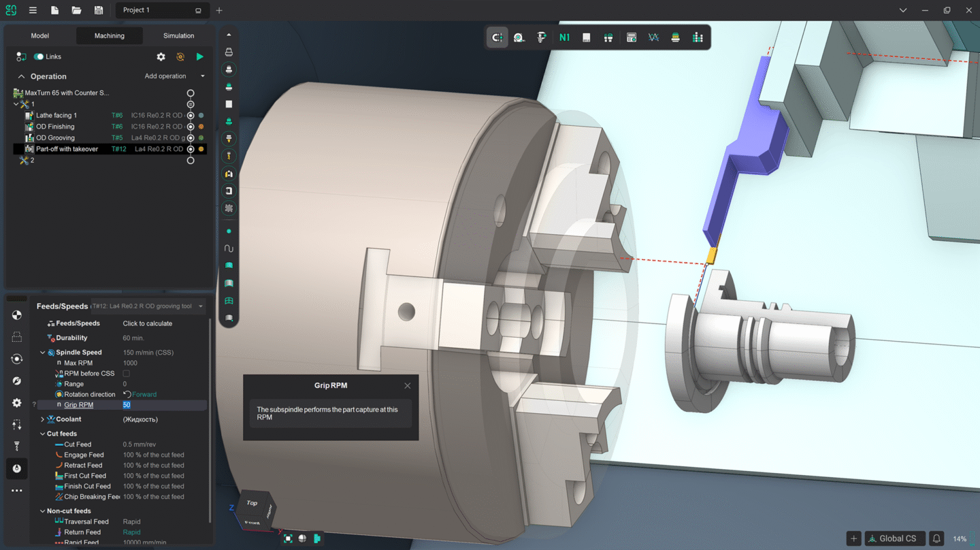Select the caliper measurement icon in top toolbar
The height and width of the screenshot is (550, 980).
pos(541,37)
